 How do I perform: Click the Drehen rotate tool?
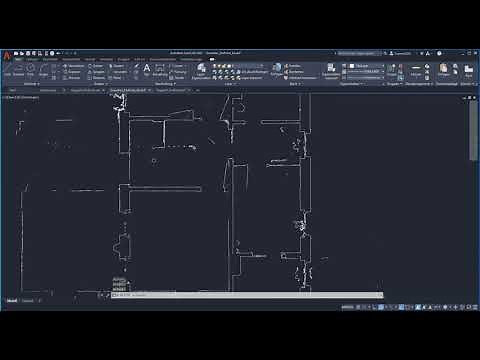96,66
